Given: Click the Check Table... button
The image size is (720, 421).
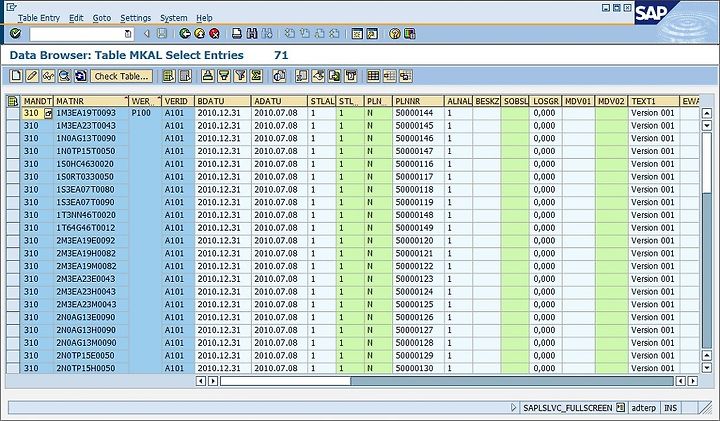Looking at the screenshot, I should pyautogui.click(x=122, y=76).
